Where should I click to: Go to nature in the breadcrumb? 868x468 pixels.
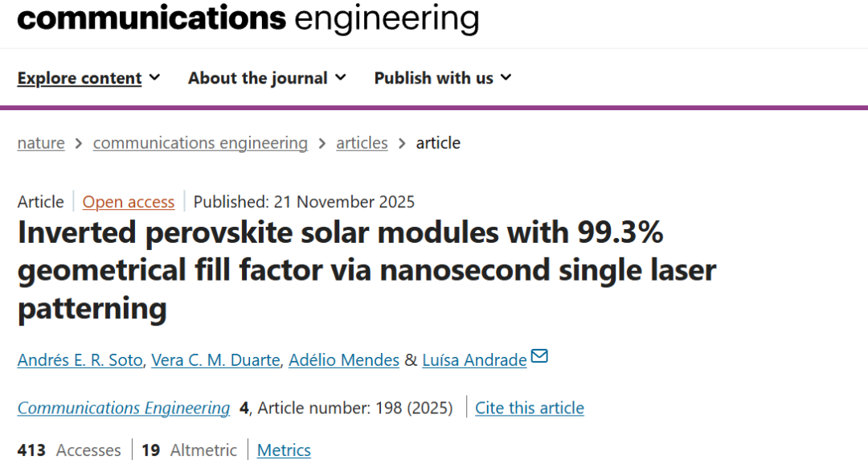pos(41,143)
